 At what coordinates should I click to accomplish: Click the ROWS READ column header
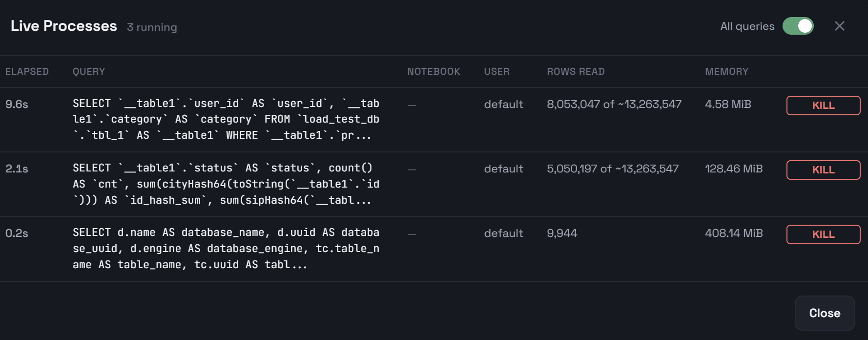click(x=576, y=71)
